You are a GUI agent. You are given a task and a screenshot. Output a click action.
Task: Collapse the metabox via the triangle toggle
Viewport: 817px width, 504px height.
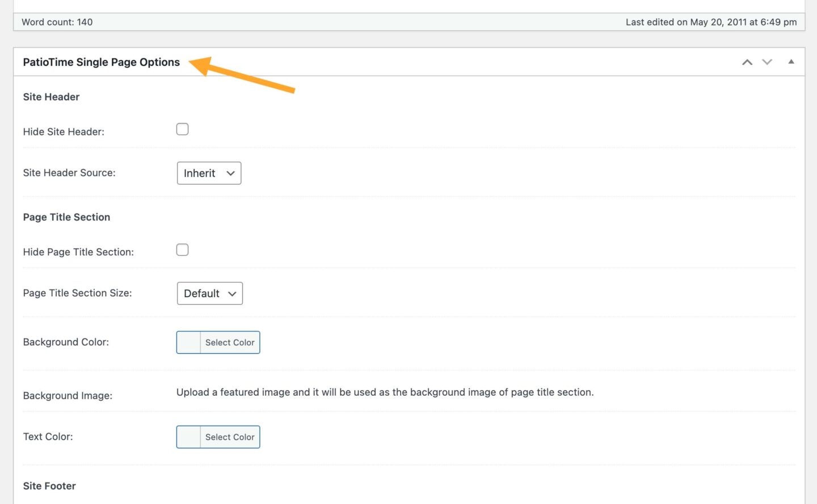[x=791, y=62]
